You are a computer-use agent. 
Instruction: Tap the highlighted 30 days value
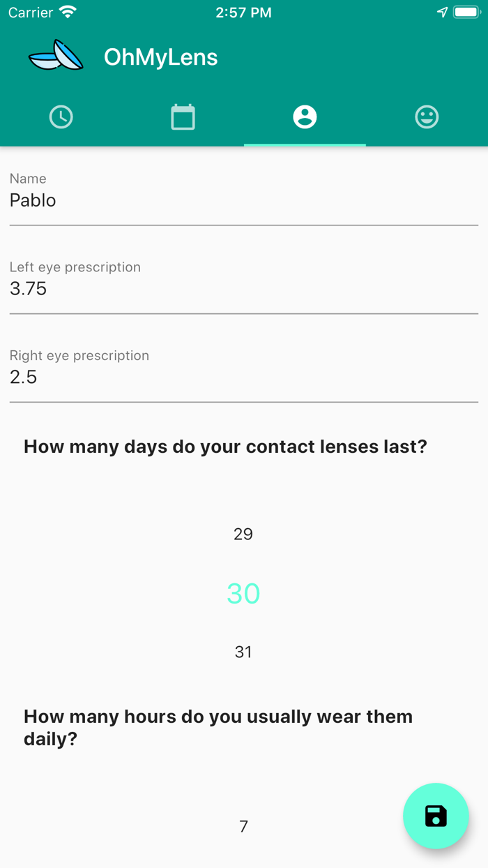click(243, 594)
